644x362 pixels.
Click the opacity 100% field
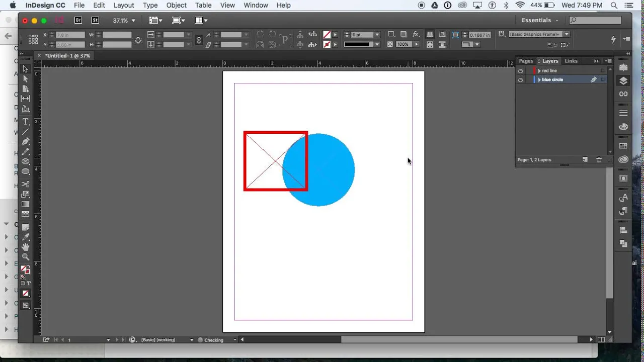pyautogui.click(x=403, y=44)
